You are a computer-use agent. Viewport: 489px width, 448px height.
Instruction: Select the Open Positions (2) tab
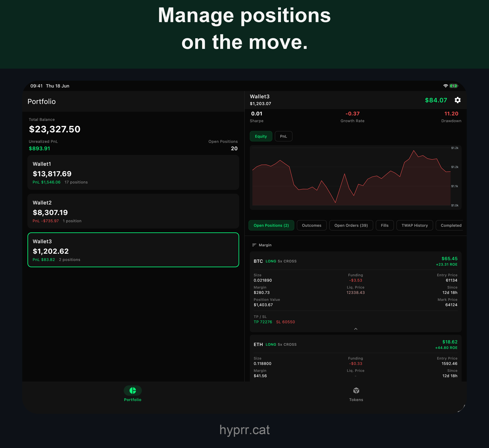click(x=271, y=225)
